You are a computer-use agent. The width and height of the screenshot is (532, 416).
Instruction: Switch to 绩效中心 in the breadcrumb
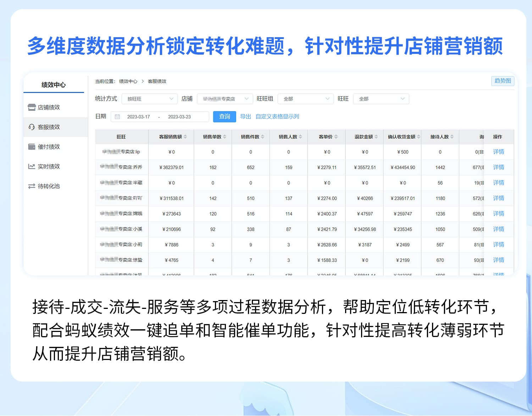pos(129,81)
